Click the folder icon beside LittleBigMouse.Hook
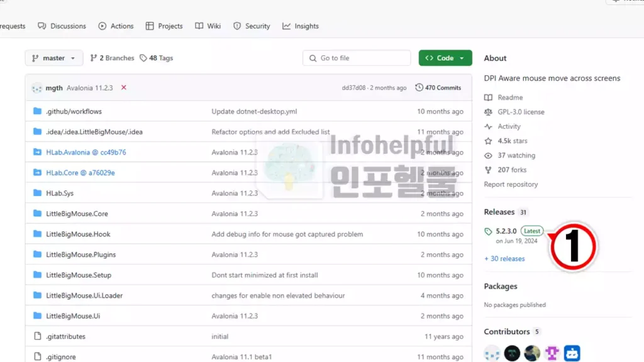This screenshot has width=644, height=362. pos(37,234)
